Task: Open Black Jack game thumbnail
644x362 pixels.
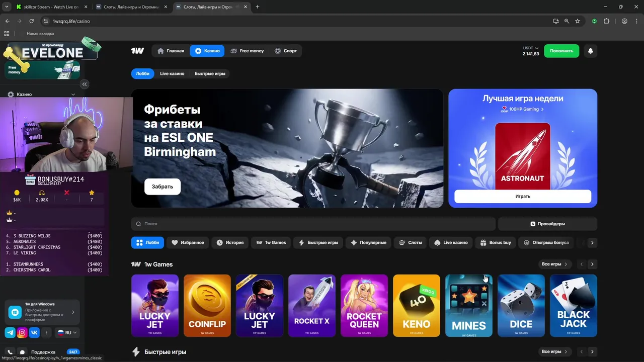Action: (574, 306)
